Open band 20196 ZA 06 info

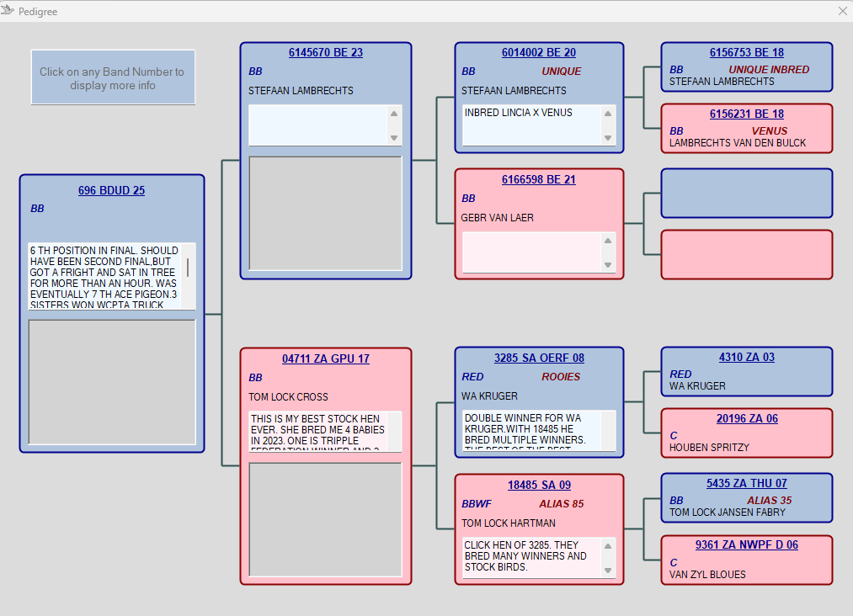(x=746, y=419)
